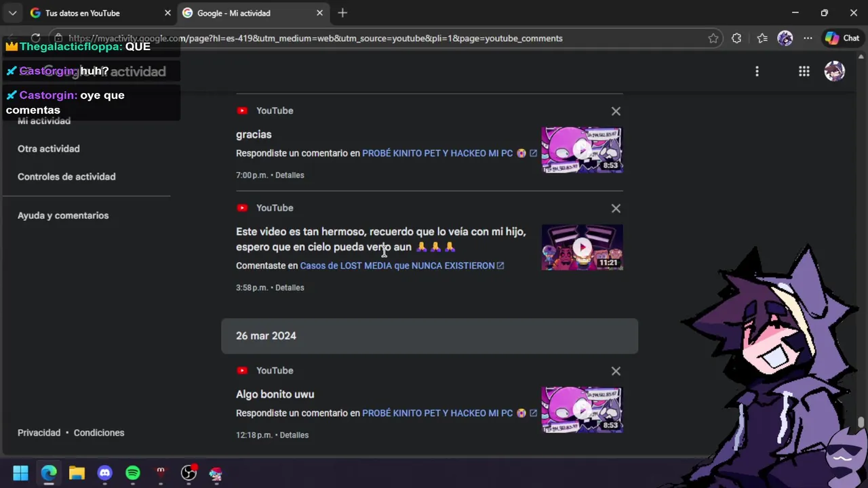868x488 pixels.
Task: Open 'Ayuda y comentarios' in sidebar
Action: coord(63,216)
